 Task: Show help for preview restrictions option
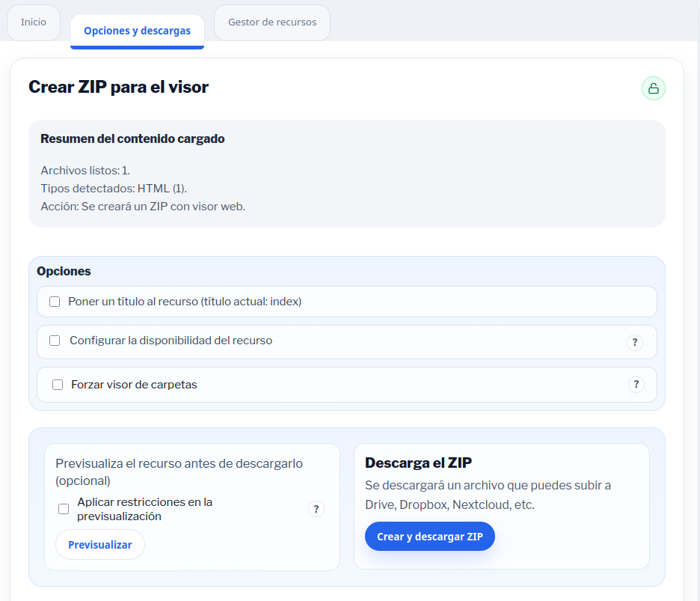[316, 509]
